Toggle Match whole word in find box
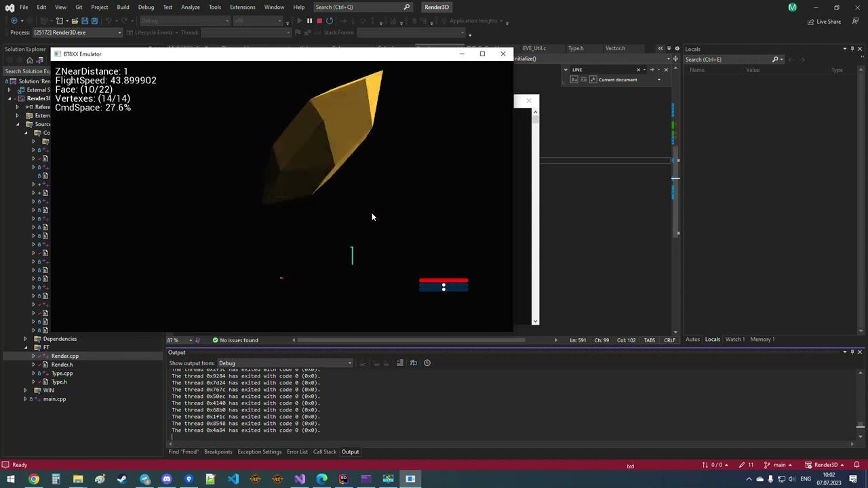This screenshot has width=868, height=488. tap(583, 80)
